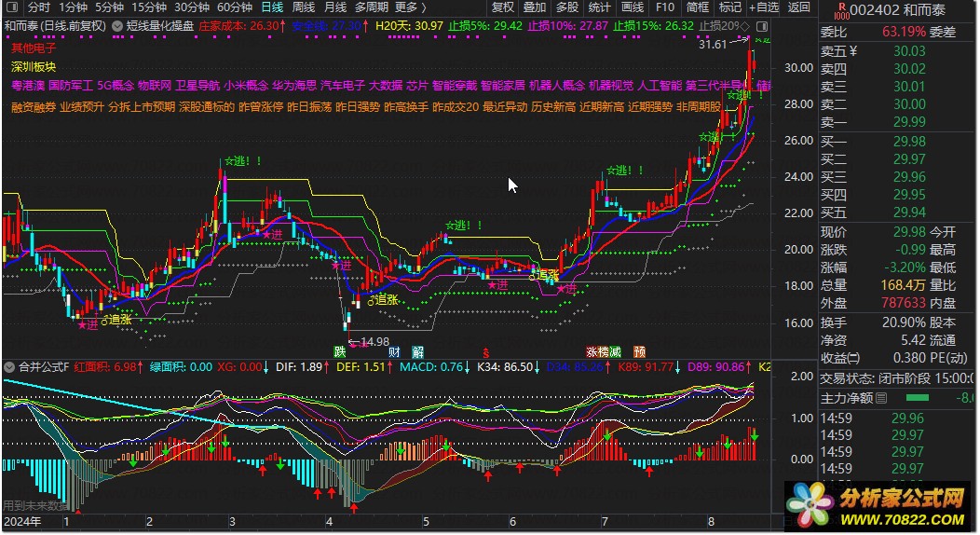Click the 叠加 overlay button
Viewport: 980px width, 535px height.
pyautogui.click(x=535, y=7)
